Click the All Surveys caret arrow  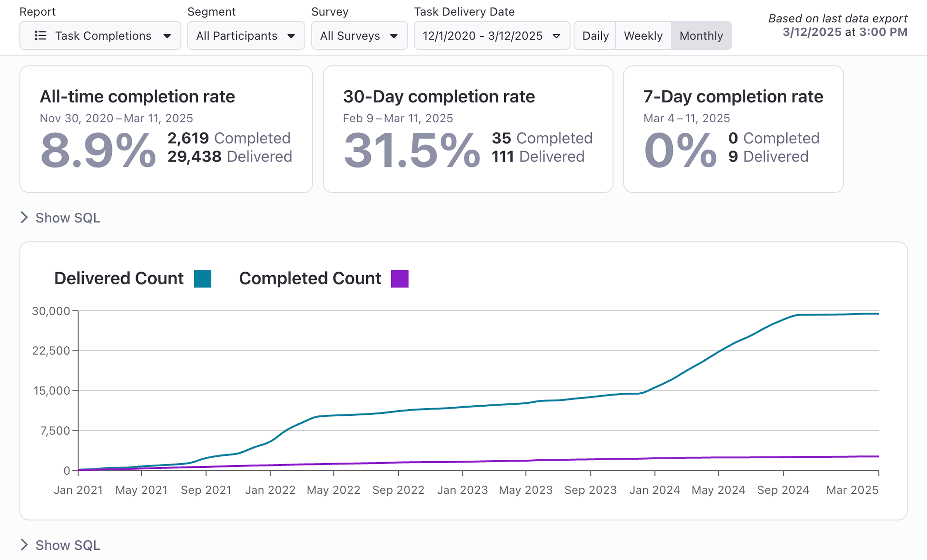tap(393, 36)
